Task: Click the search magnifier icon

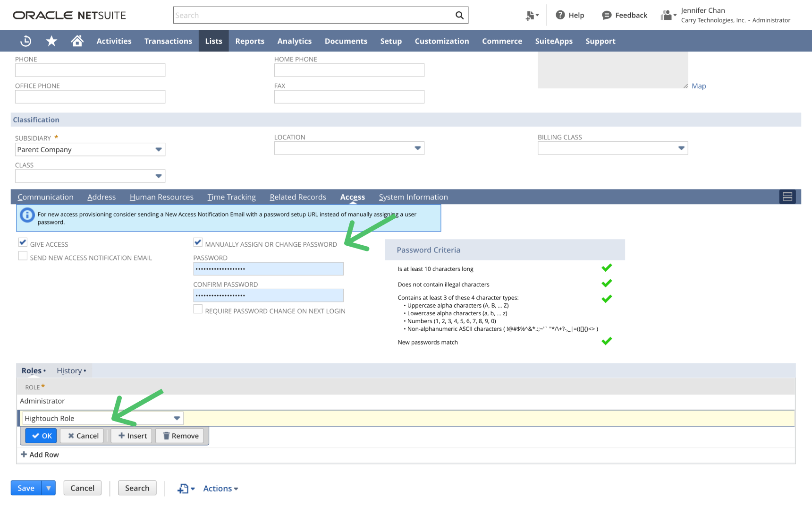Action: pyautogui.click(x=459, y=15)
